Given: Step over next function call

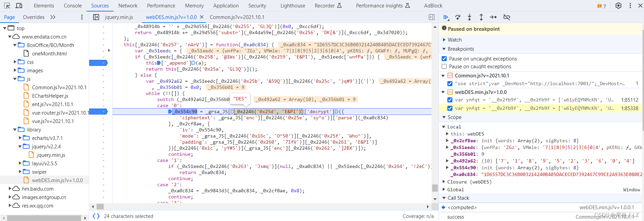Looking at the screenshot, I should [x=458, y=17].
